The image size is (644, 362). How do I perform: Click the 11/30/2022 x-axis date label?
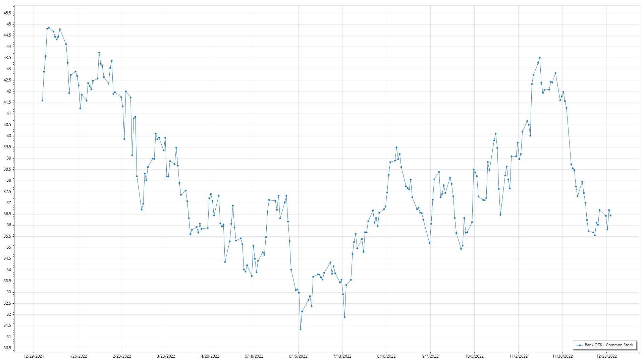562,356
